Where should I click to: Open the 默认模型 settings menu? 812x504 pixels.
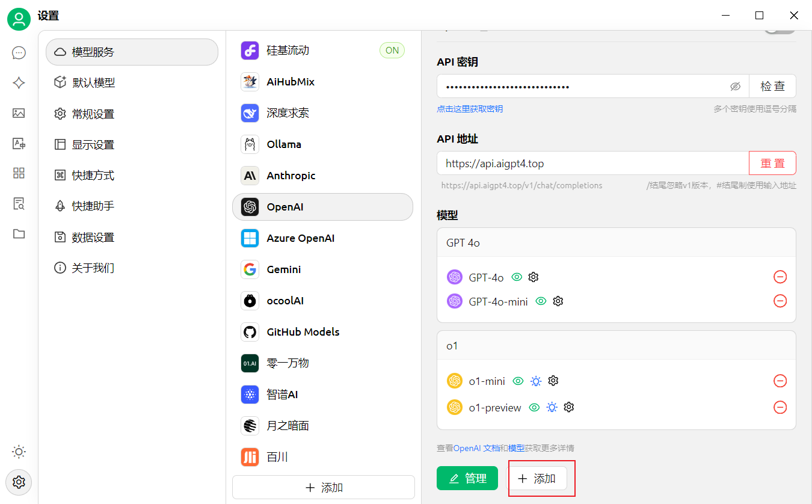132,83
